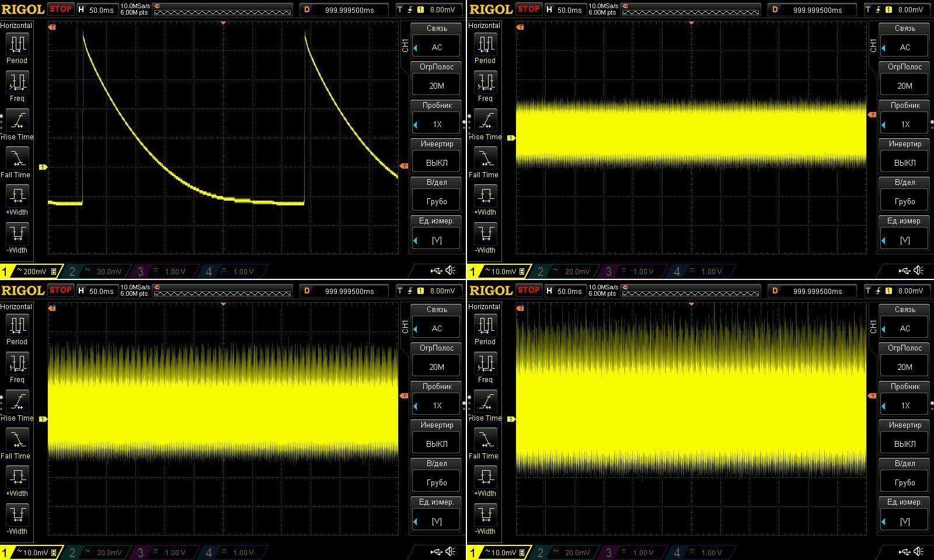Open Пробник 1X probe selector in bottom-left scope
This screenshot has width=934, height=560.
point(436,405)
